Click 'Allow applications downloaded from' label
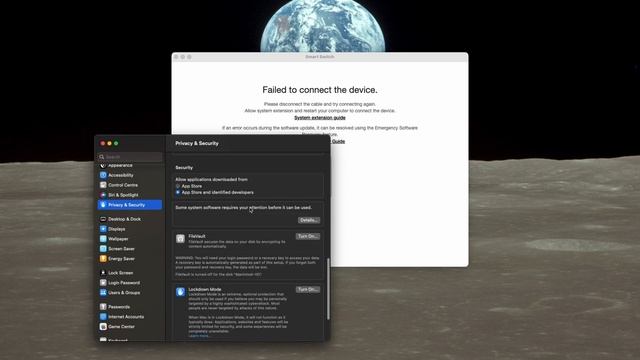The image size is (640, 360). pos(211,179)
